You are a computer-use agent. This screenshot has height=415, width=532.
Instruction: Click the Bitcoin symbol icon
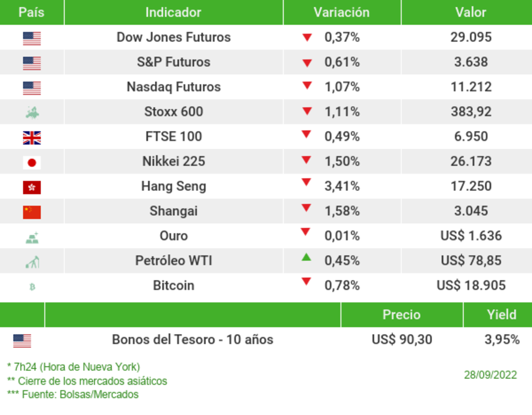coord(32,287)
